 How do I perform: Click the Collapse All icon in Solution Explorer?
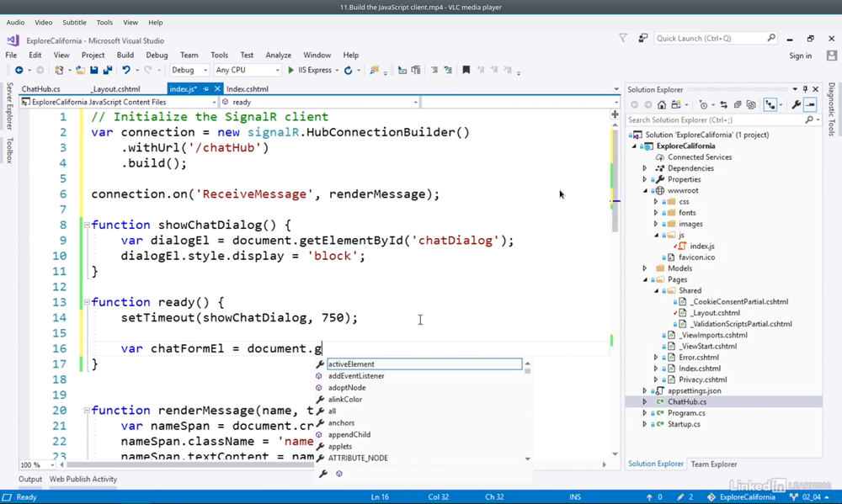tap(738, 105)
